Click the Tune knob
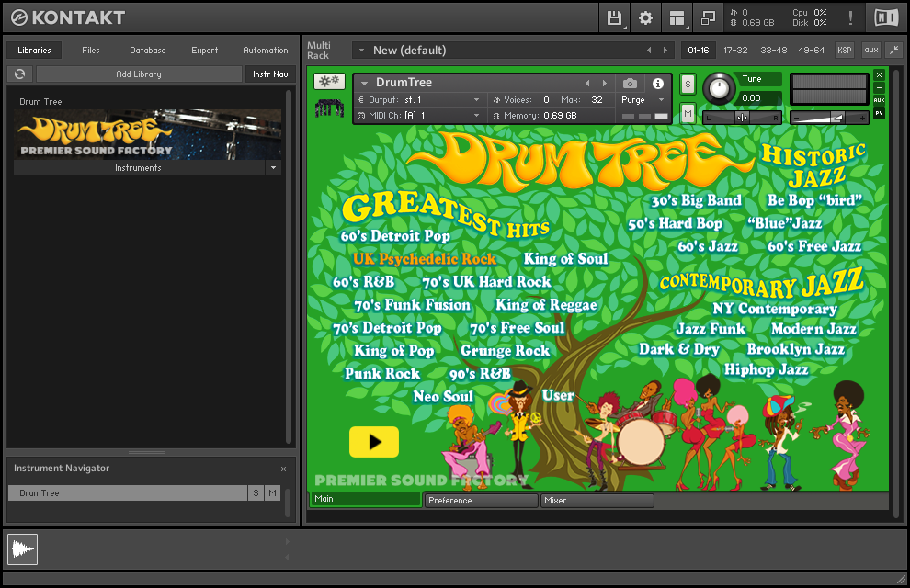The height and width of the screenshot is (588, 910). pyautogui.click(x=719, y=89)
